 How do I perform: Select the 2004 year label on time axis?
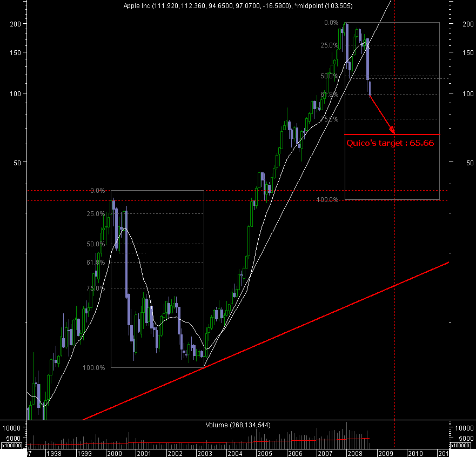coord(235,453)
